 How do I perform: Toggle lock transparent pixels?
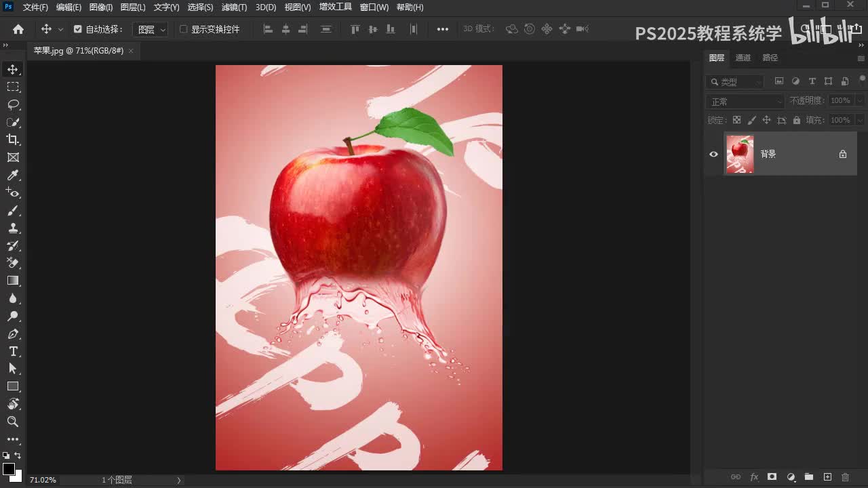click(736, 120)
